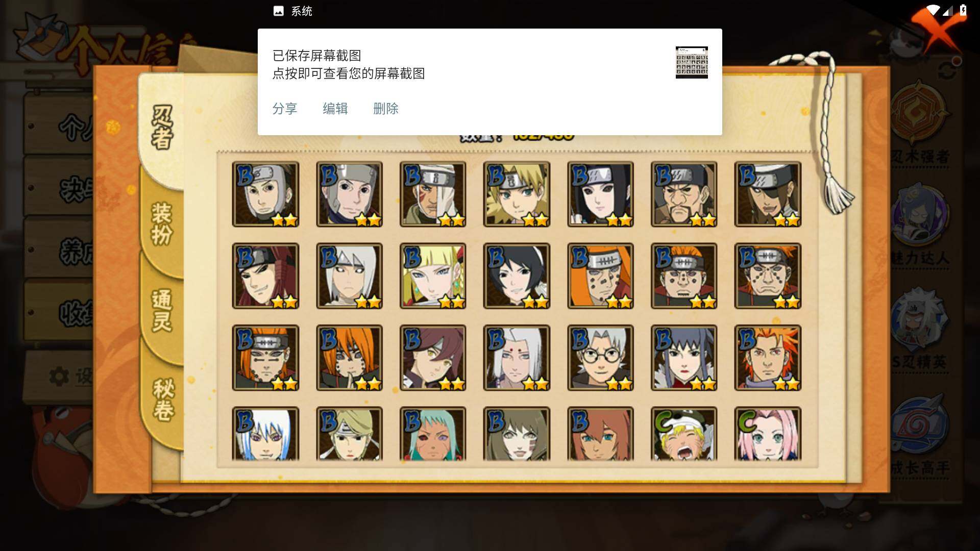Select the blonde ninja with green eyes
Image resolution: width=980 pixels, height=551 pixels.
point(517,194)
